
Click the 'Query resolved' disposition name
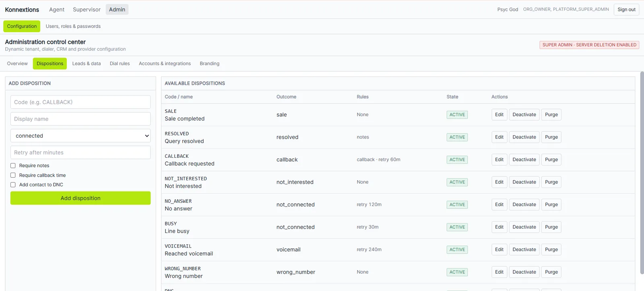tap(184, 141)
